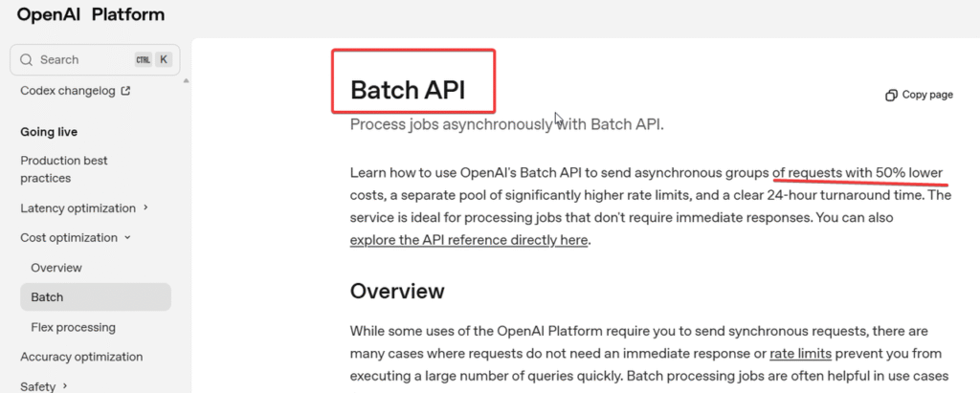Follow "explore the API reference directly here" link
Image resolution: width=980 pixels, height=393 pixels.
coord(469,239)
